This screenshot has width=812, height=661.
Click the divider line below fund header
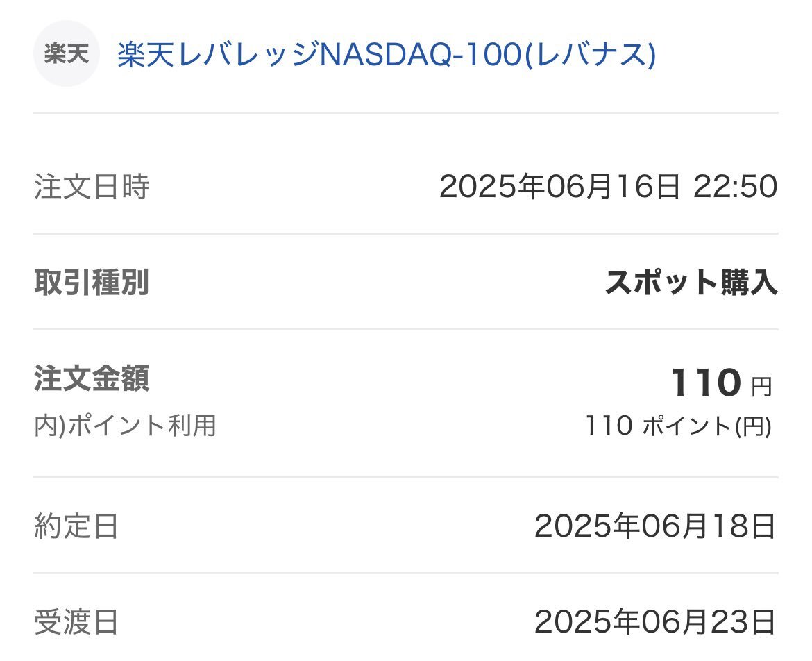click(x=406, y=112)
